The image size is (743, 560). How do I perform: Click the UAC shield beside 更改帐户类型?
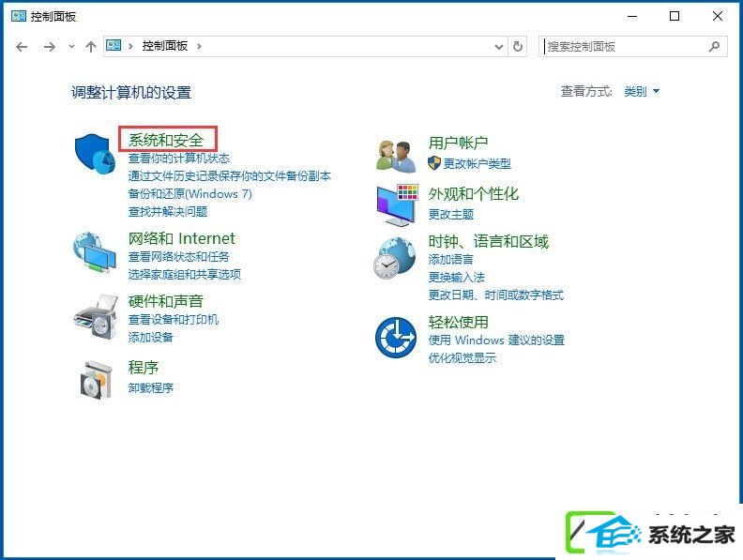(434, 163)
